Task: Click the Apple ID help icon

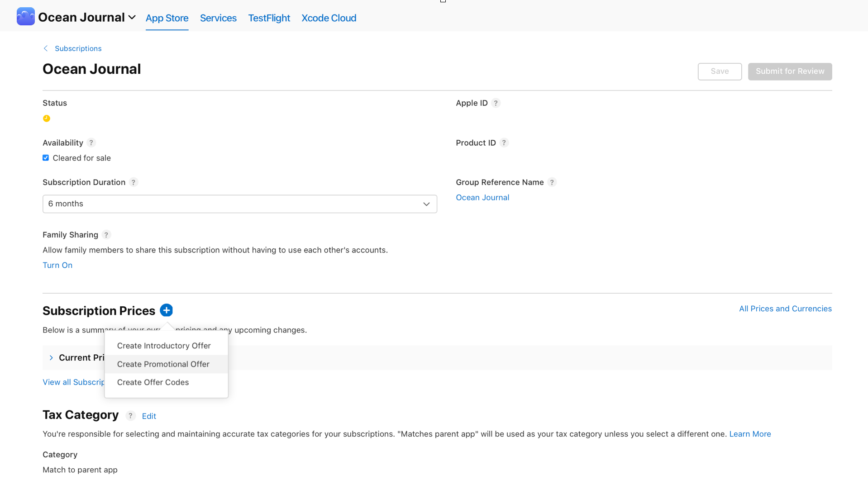Action: point(496,103)
